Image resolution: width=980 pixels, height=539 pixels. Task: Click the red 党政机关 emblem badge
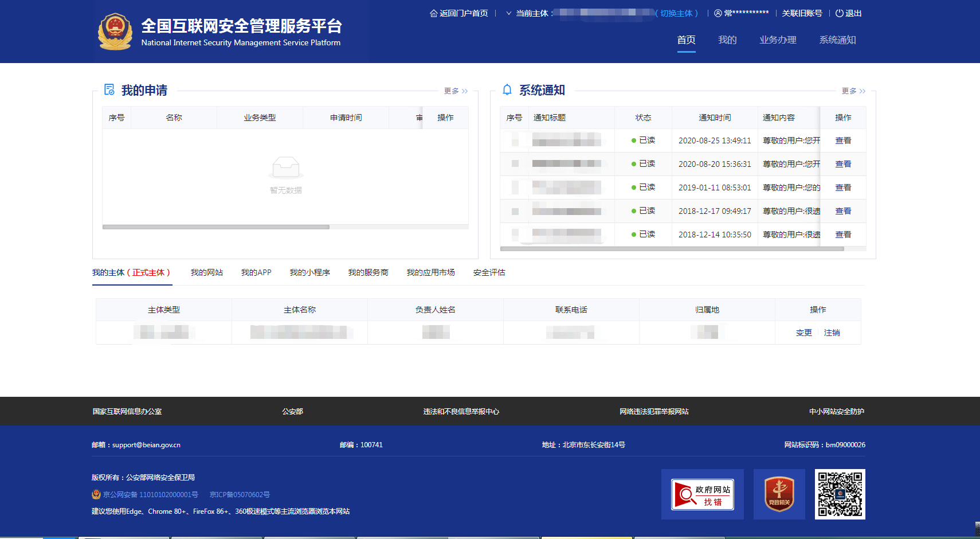[779, 494]
